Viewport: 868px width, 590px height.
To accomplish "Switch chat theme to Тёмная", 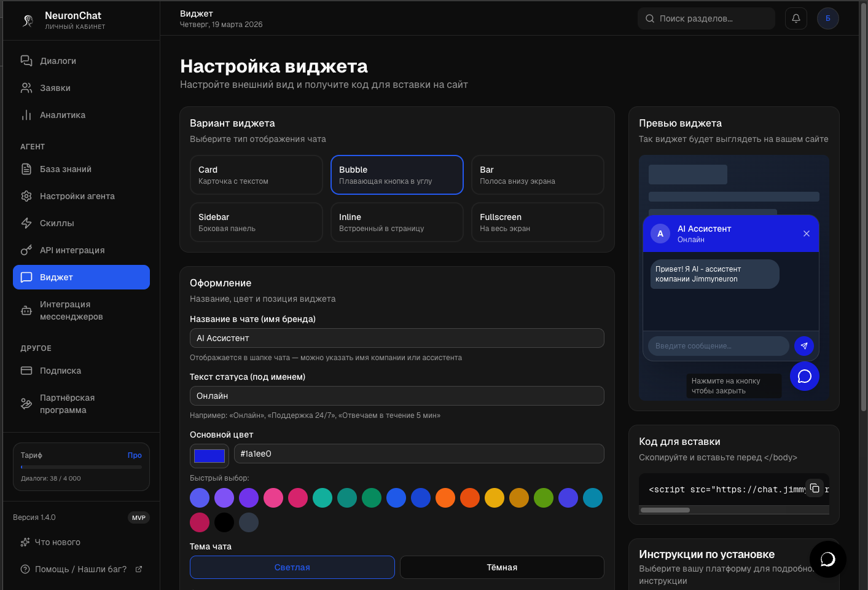I will (501, 567).
